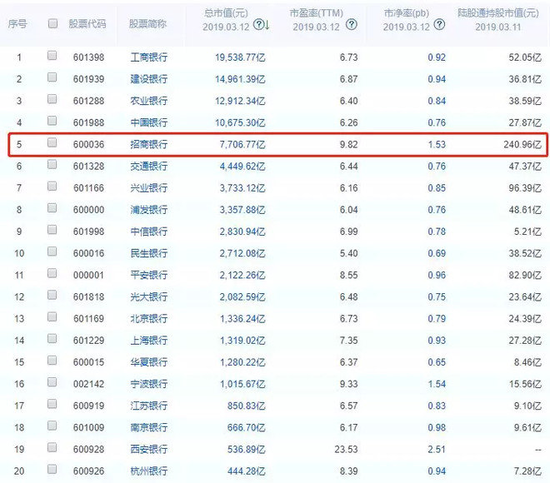
Task: Open the 工商银行 stock link
Action: [x=149, y=57]
